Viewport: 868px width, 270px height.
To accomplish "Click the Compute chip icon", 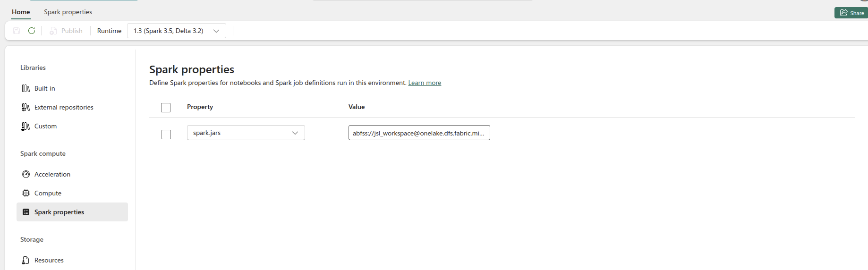I will pyautogui.click(x=26, y=193).
